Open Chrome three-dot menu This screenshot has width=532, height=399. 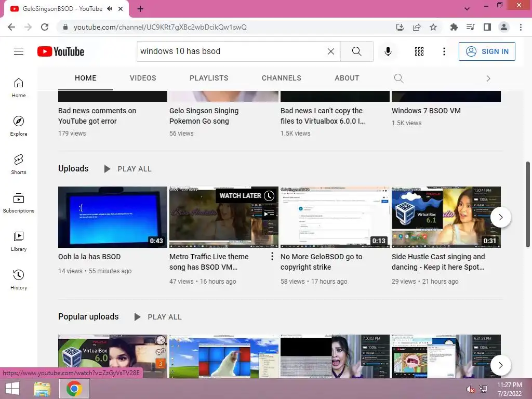coord(521,27)
